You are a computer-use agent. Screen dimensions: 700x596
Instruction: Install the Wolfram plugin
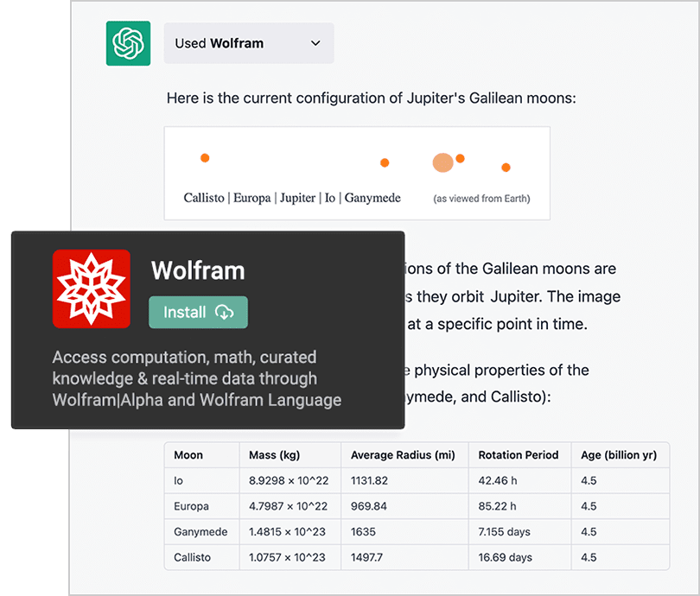point(198,313)
